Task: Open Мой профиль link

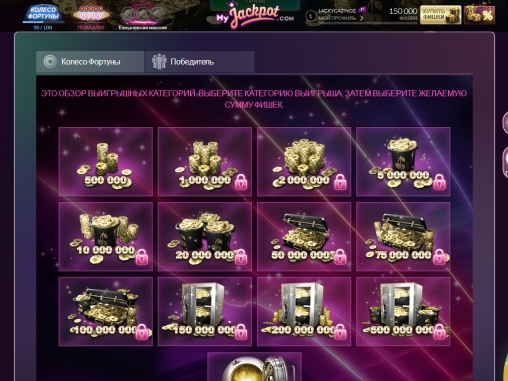Action: (x=337, y=18)
